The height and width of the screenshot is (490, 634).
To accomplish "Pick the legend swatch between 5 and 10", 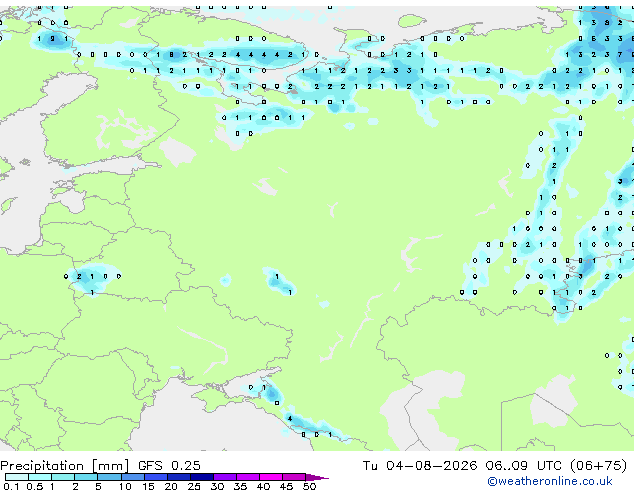I will [x=109, y=477].
